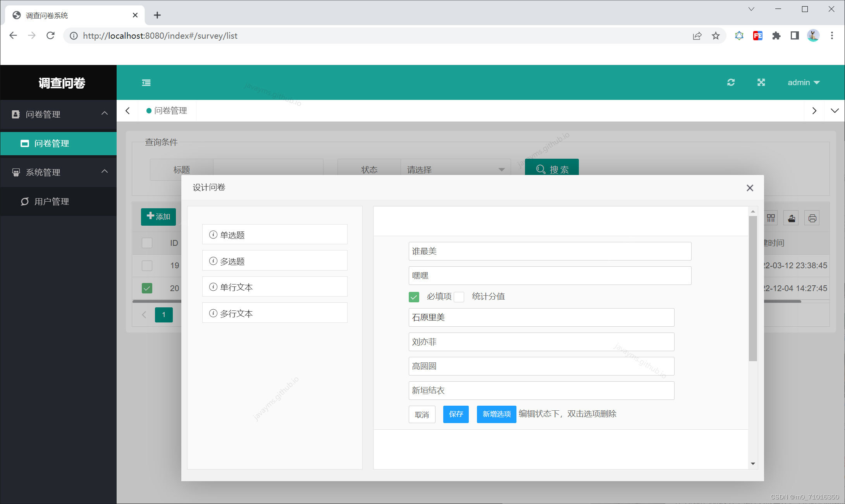The height and width of the screenshot is (504, 845).
Task: Select the 问卷管理 breadcrumb tab
Action: pyautogui.click(x=167, y=110)
